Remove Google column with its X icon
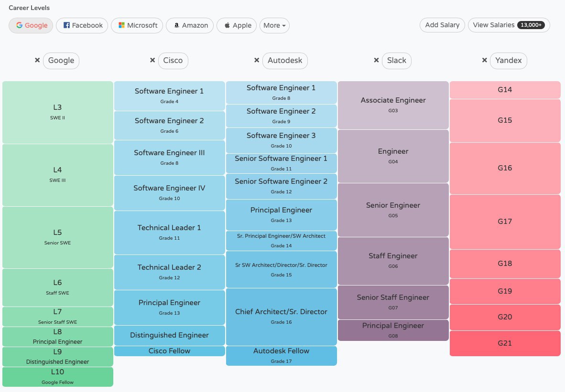Viewport: 565px width, 392px height. point(37,60)
